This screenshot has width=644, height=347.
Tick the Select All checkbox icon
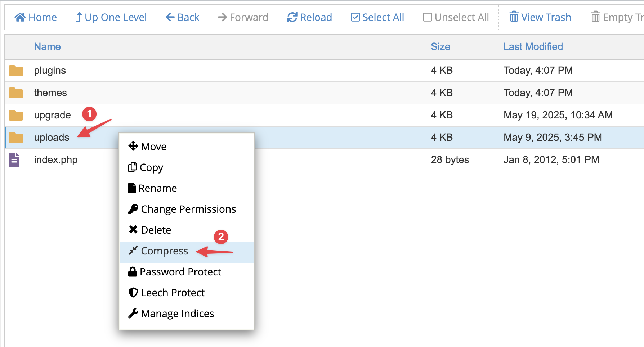coord(355,17)
